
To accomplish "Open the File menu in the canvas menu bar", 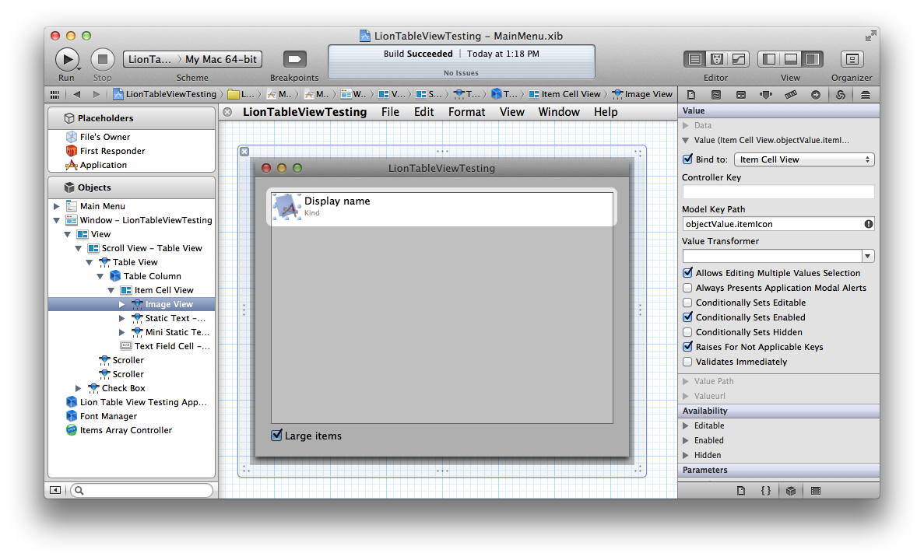I will [x=390, y=112].
